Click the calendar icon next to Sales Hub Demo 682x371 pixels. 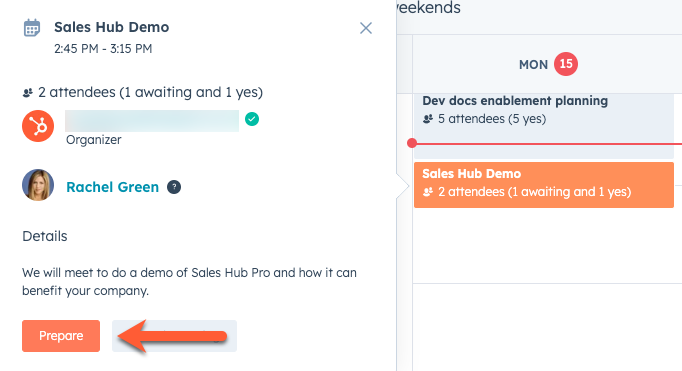[x=32, y=28]
